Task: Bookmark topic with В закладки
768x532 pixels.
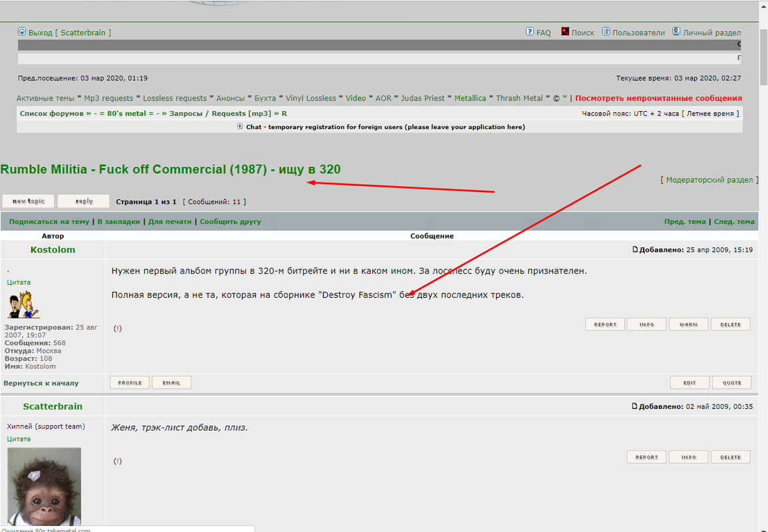Action: click(118, 221)
